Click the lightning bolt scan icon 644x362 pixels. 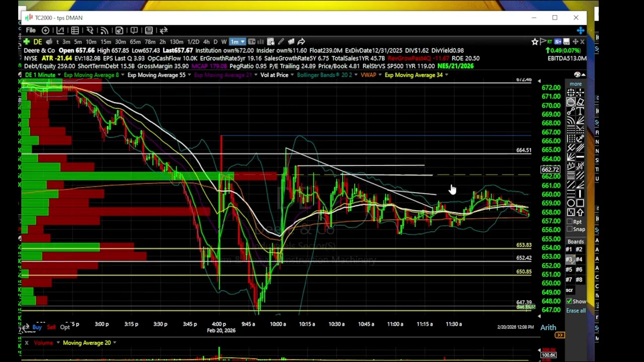tap(90, 30)
